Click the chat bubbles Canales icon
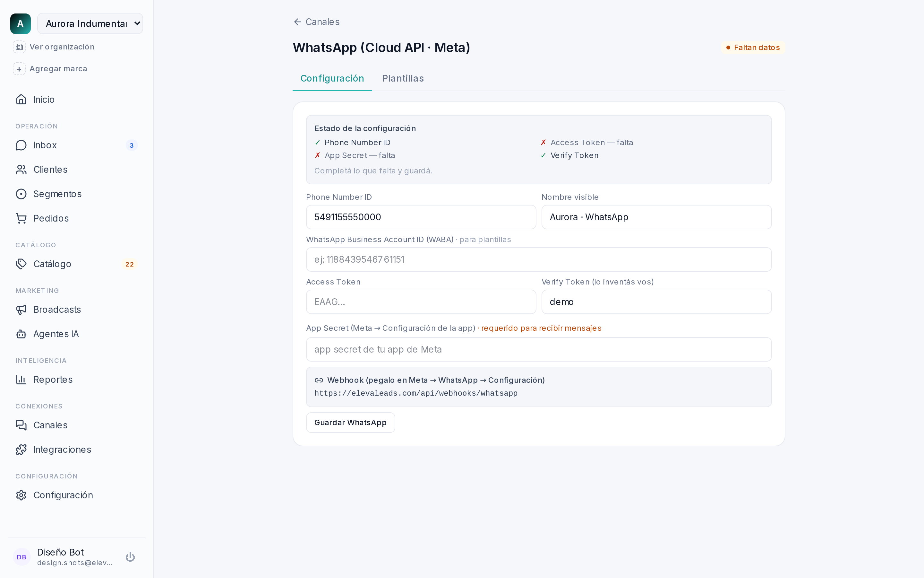Screen dimensions: 924x578 21,425
